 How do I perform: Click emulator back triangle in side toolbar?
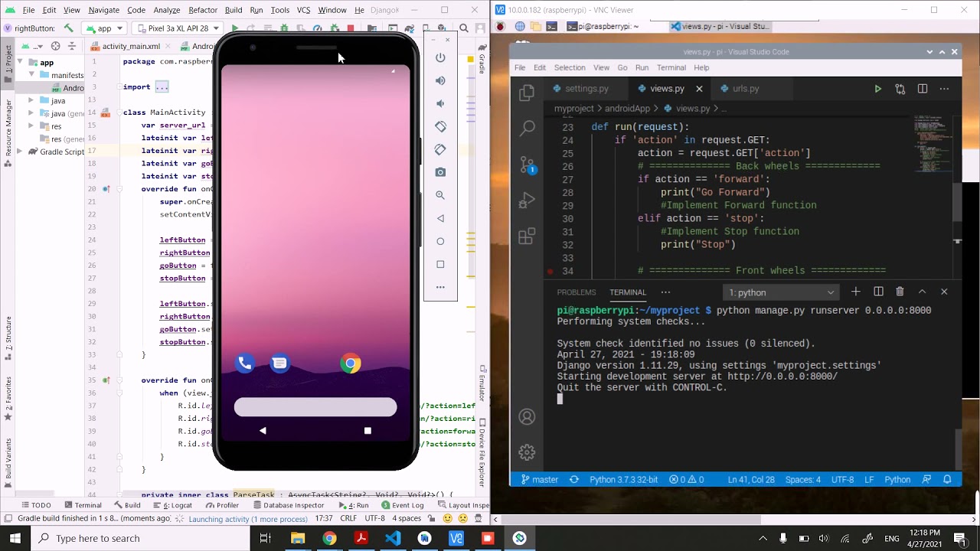pyautogui.click(x=440, y=218)
